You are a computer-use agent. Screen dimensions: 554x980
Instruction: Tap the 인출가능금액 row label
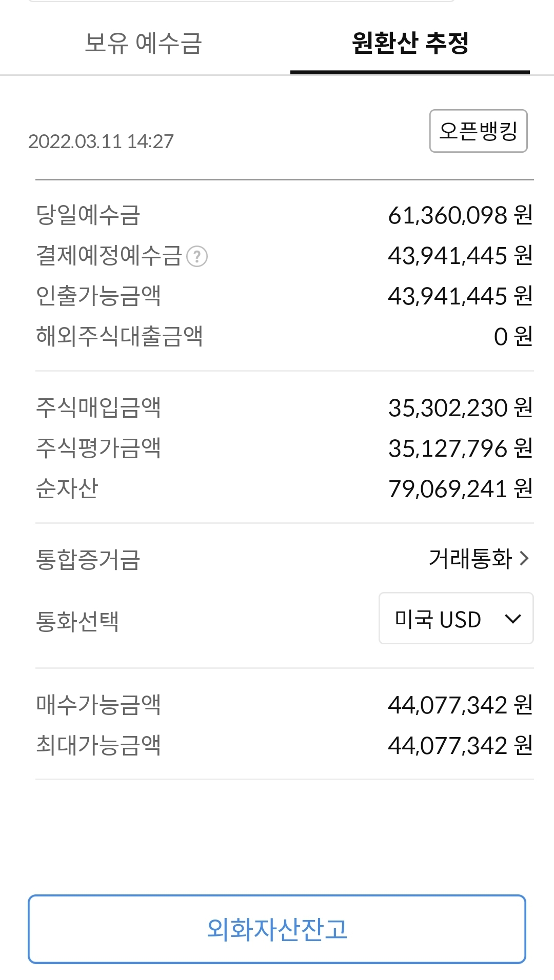(x=98, y=296)
